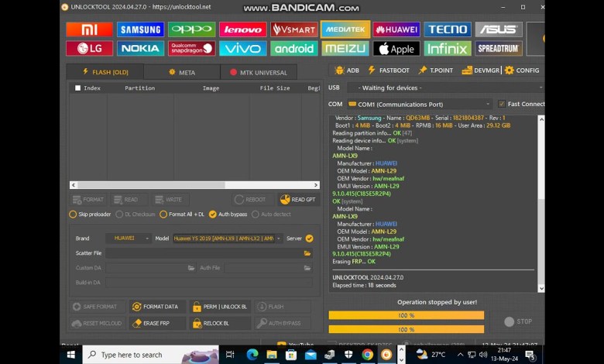Select the Lenovo brand tile
Image resolution: width=604 pixels, height=364 pixels.
point(242,29)
